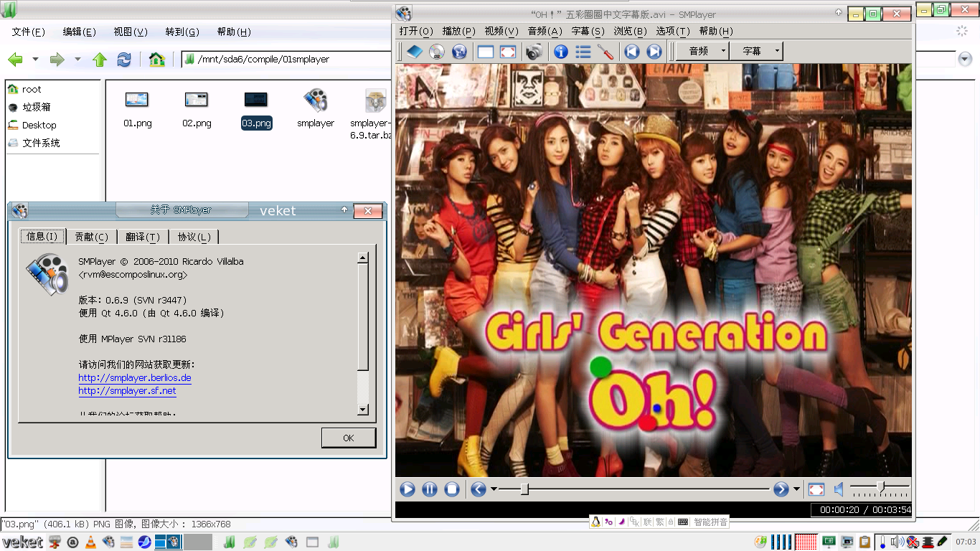Jump to previous track in SMPlayer toolbar
Image resolution: width=980 pixels, height=551 pixels.
point(631,51)
